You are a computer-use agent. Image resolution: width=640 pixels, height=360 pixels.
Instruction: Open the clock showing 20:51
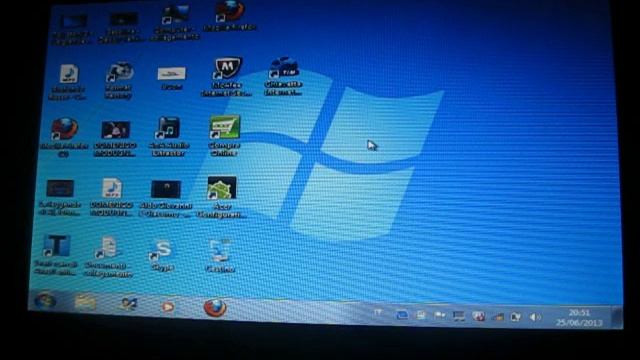pos(579,318)
